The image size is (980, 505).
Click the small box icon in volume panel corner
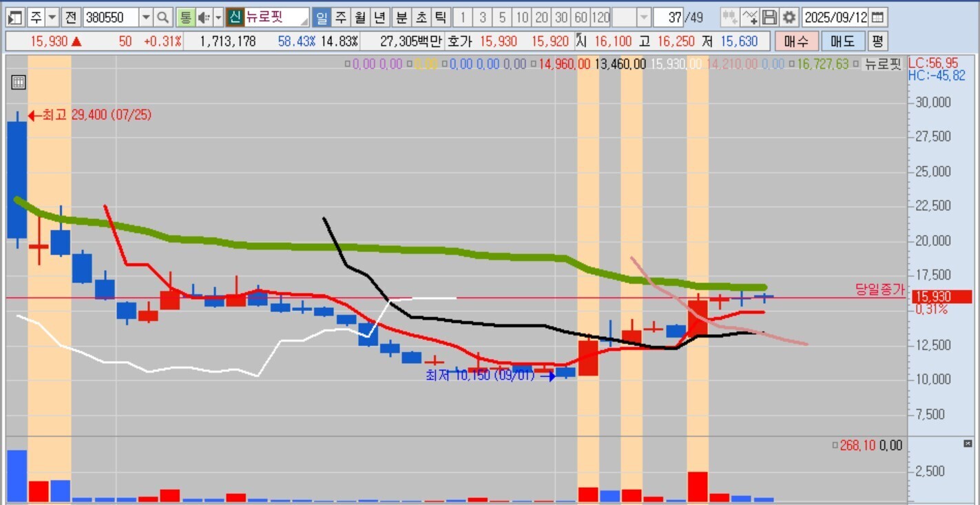pos(968,444)
